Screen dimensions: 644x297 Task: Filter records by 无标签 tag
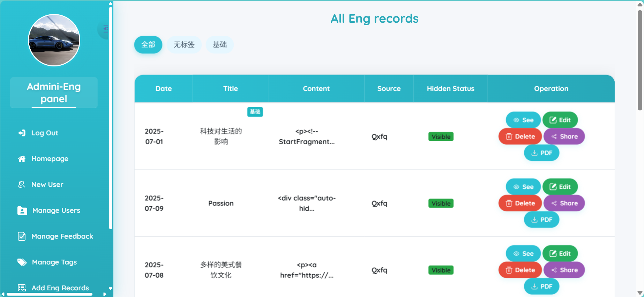point(184,45)
